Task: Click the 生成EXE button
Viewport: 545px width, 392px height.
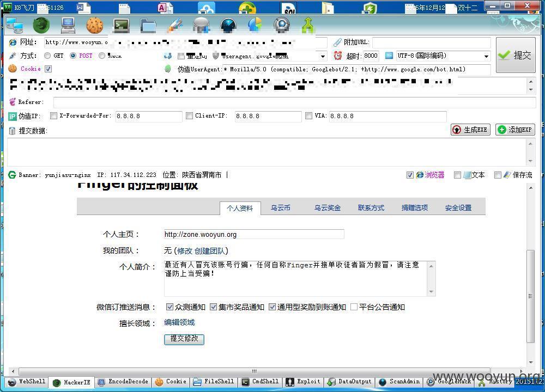Action: point(471,130)
